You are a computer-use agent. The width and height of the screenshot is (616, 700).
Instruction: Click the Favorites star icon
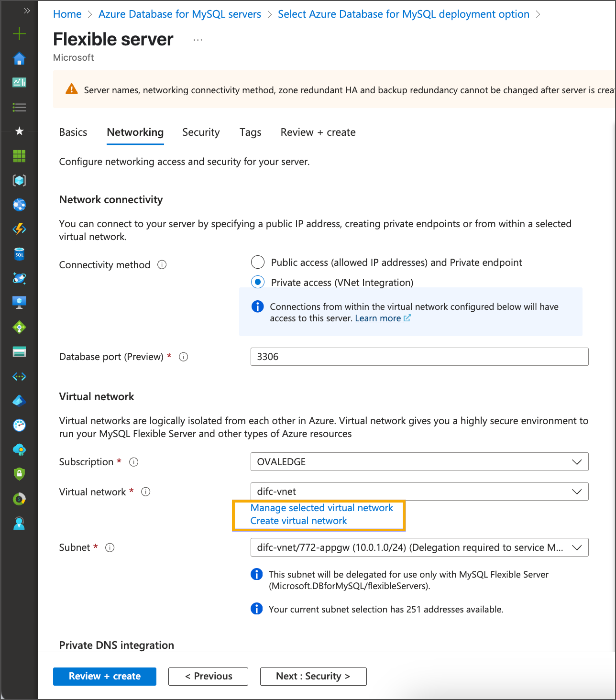pyautogui.click(x=19, y=131)
